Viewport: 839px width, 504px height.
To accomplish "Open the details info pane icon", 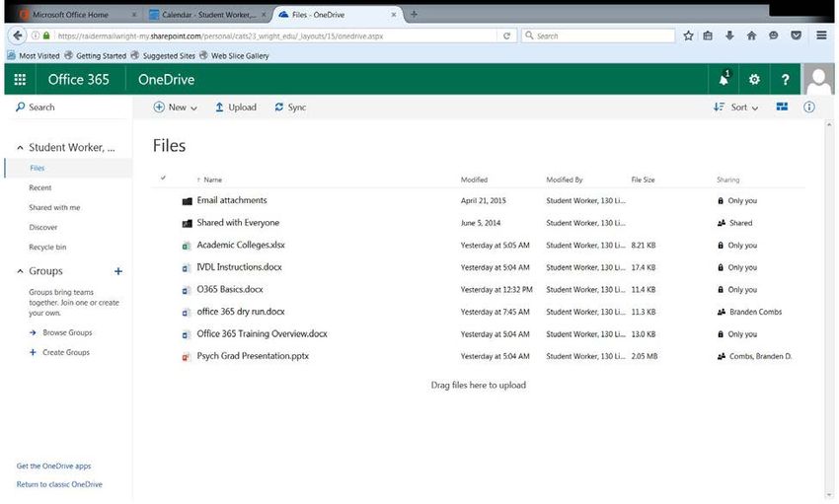I will coord(809,107).
